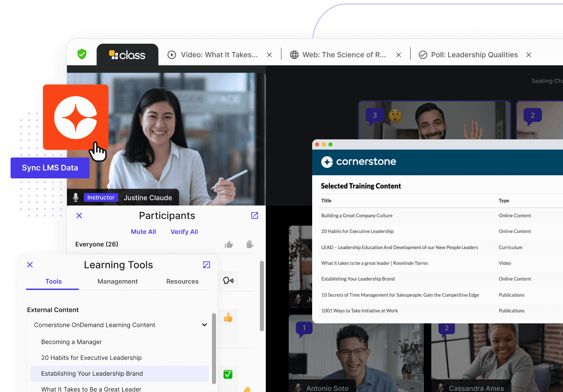Close the Learning Tools panel
The height and width of the screenshot is (392, 563).
coord(30,265)
